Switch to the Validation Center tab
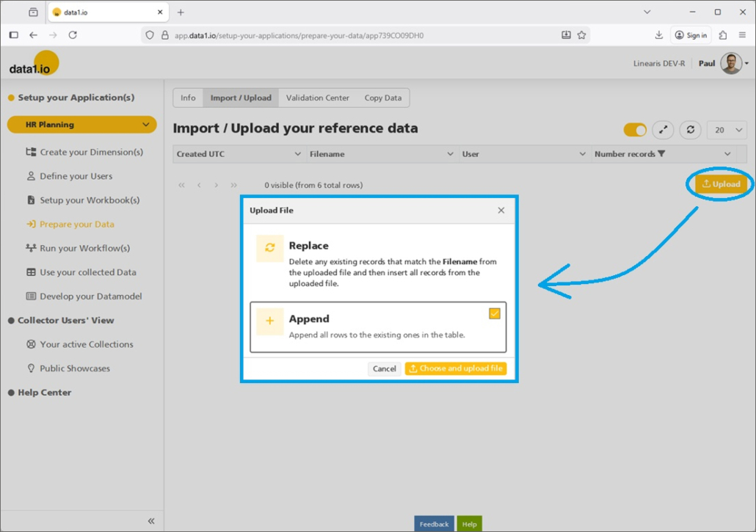This screenshot has width=756, height=532. click(x=317, y=98)
